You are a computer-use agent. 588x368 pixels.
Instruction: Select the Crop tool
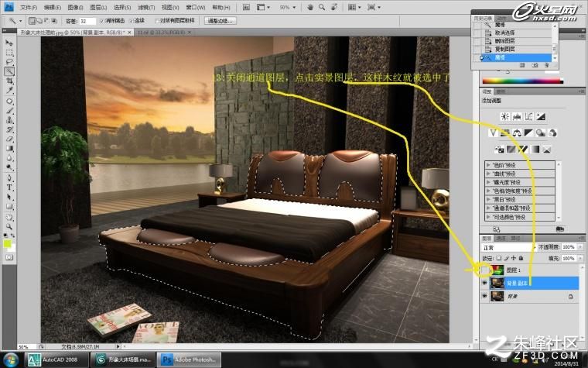[9, 81]
